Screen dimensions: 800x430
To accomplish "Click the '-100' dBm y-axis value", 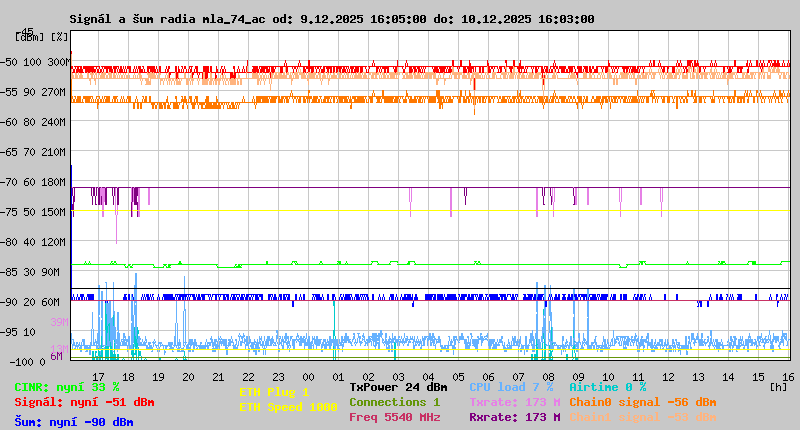I will pyautogui.click(x=20, y=362).
